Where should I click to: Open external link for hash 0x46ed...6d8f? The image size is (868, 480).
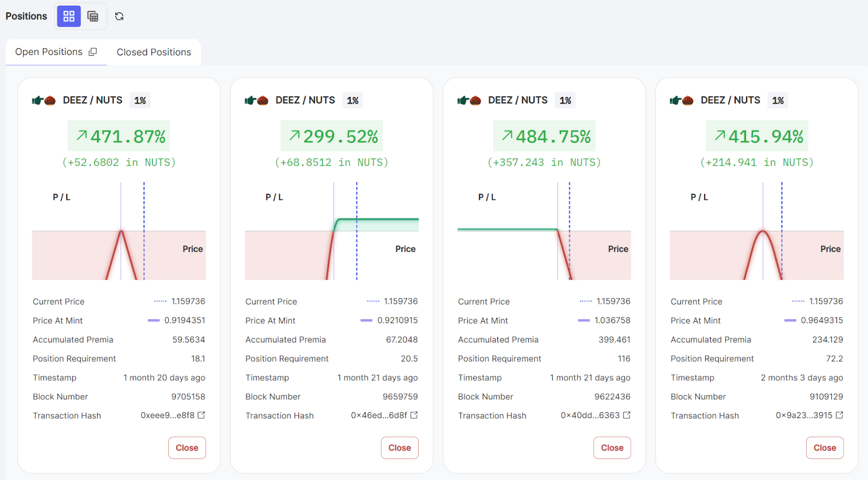414,415
